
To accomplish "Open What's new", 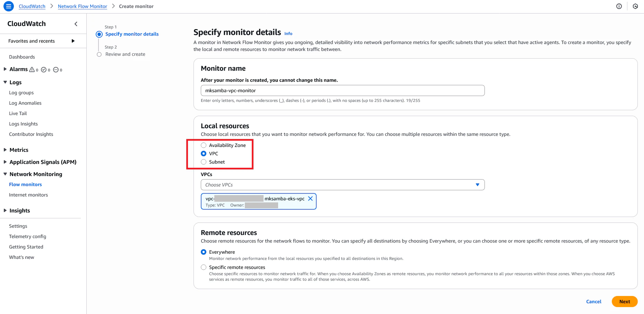I will [x=22, y=257].
